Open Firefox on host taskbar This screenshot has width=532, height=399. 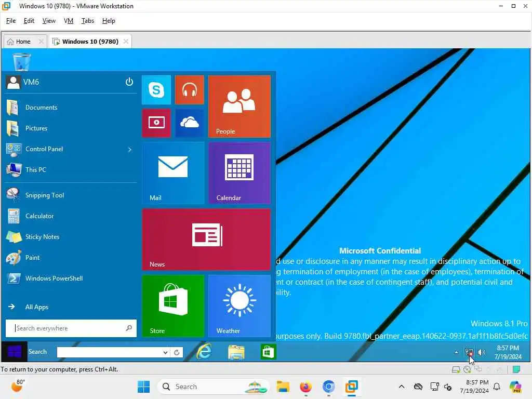[305, 387]
